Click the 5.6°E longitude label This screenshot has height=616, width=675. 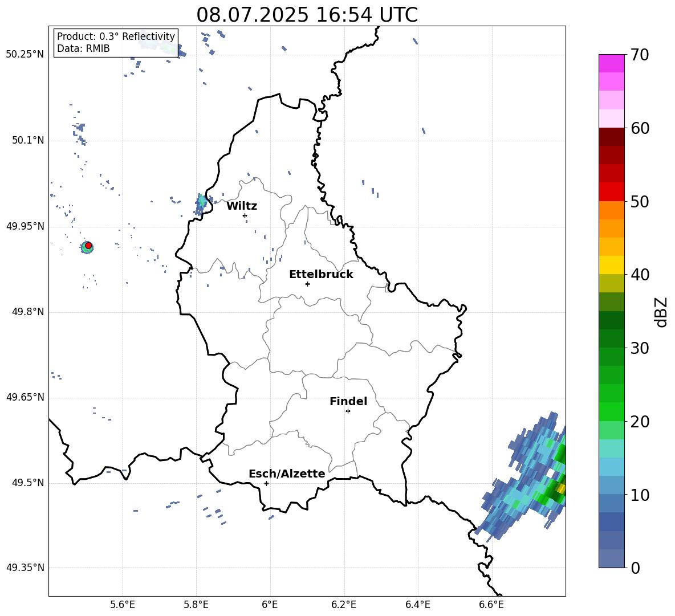[x=123, y=605]
